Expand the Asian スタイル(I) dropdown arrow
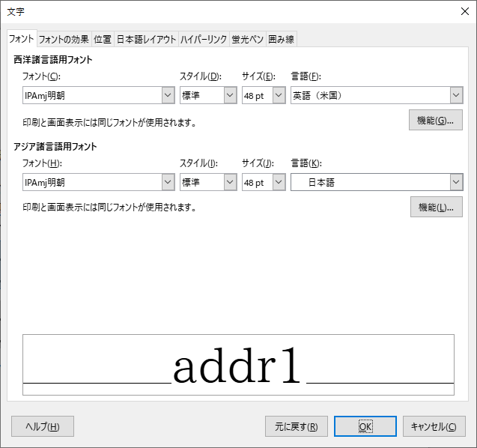The image size is (477, 448). tap(230, 182)
